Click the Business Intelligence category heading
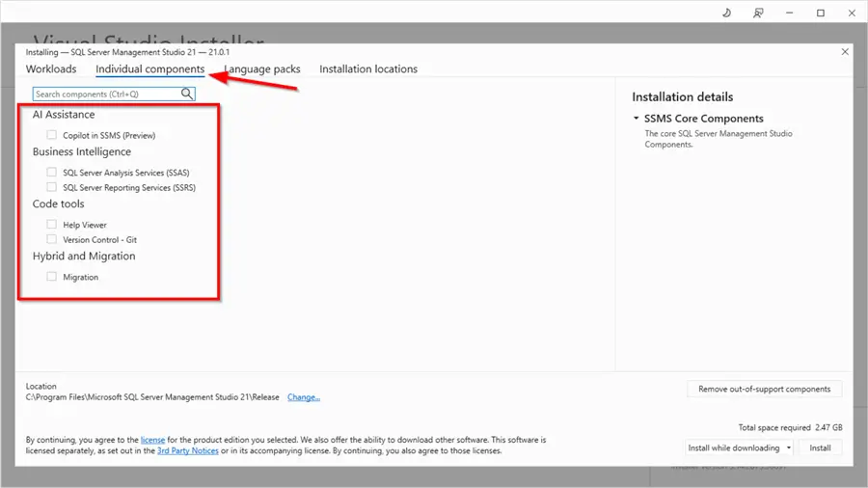Image resolution: width=868 pixels, height=488 pixels. click(82, 151)
